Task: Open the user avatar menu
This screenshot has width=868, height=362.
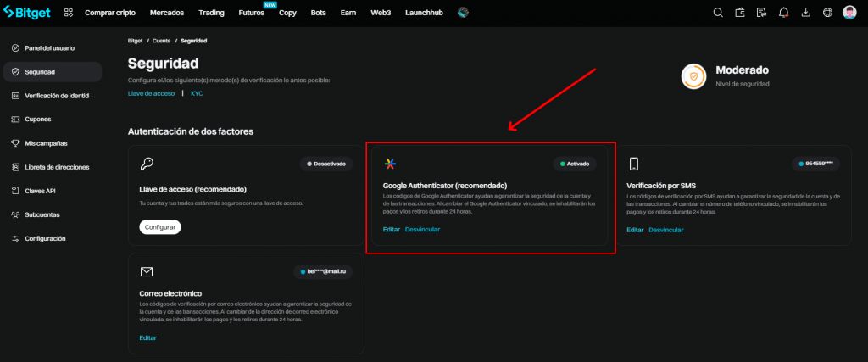Action: point(849,13)
